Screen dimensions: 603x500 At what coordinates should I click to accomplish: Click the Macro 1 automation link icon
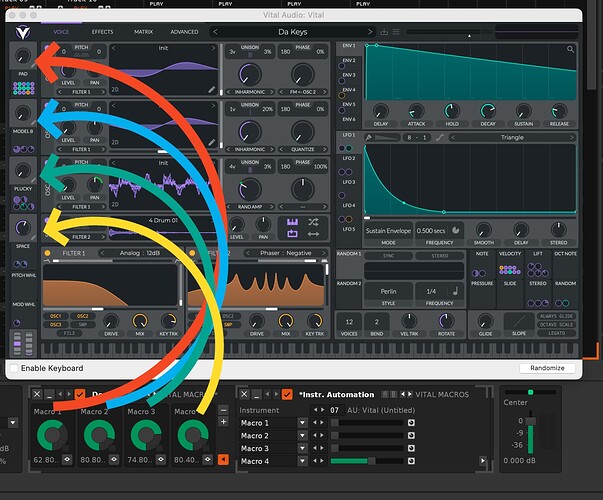point(67,459)
